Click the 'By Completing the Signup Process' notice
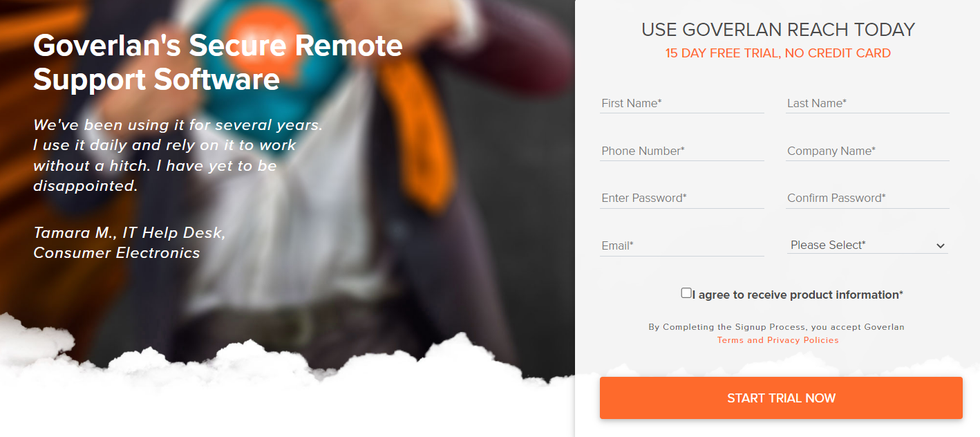The width and height of the screenshot is (980, 437). [776, 333]
